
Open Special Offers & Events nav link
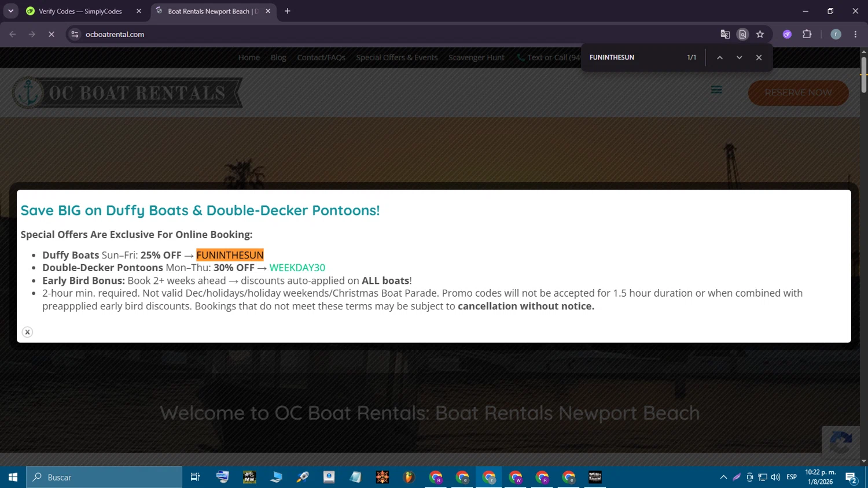[x=397, y=57]
